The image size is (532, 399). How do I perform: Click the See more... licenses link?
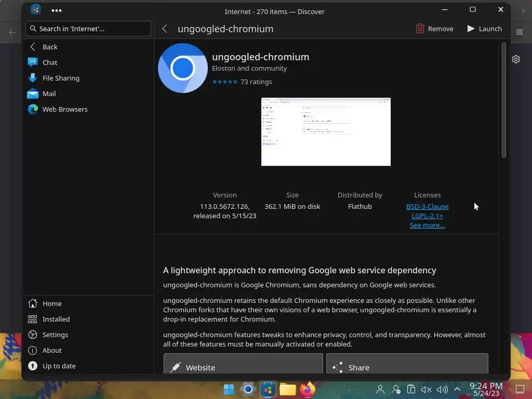point(427,225)
